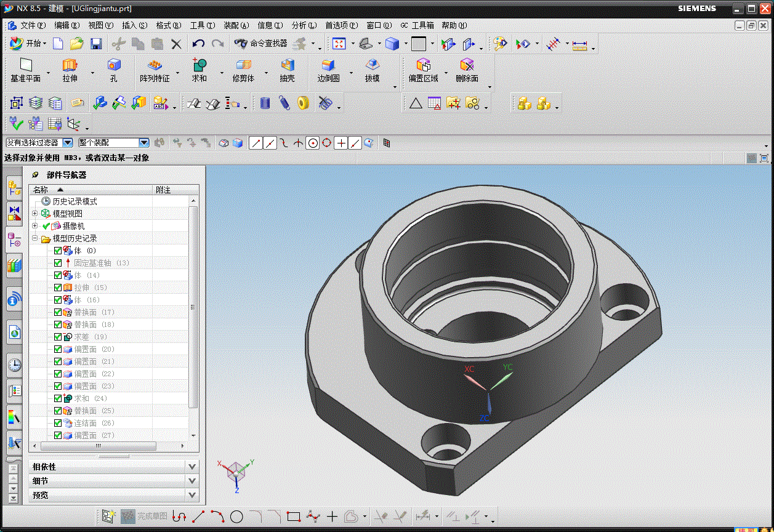
Task: Select the 删除面 delete face tool
Action: click(467, 71)
